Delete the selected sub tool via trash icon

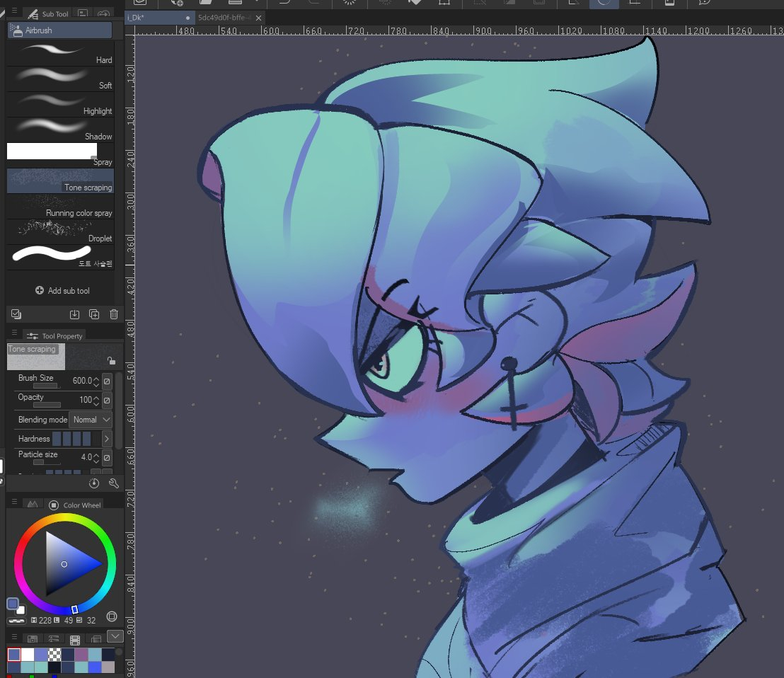(x=114, y=315)
